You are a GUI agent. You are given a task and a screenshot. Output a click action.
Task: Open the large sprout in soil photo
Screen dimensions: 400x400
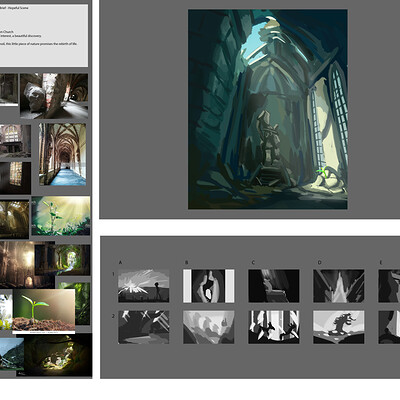click(44, 311)
